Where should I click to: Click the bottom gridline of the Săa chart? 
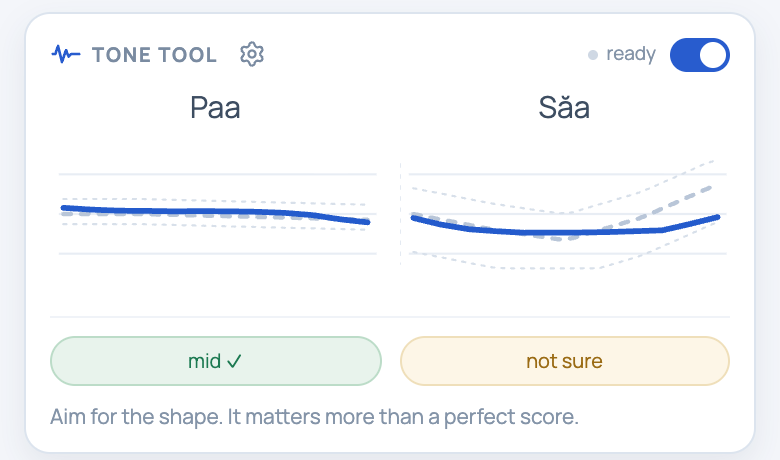(x=568, y=254)
